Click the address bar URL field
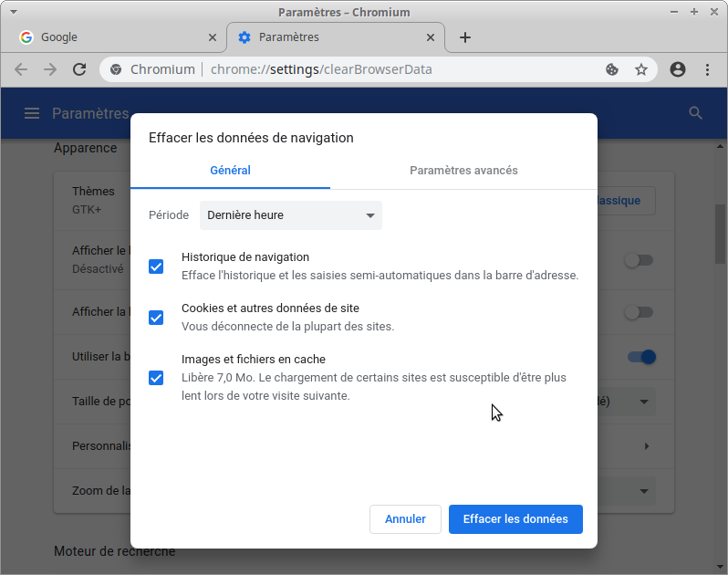The width and height of the screenshot is (728, 575). [365, 69]
